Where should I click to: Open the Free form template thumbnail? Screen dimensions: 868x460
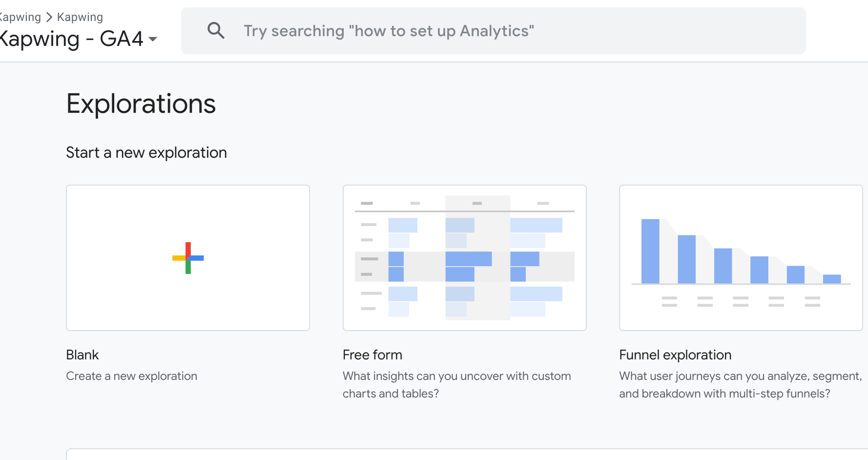pyautogui.click(x=464, y=258)
